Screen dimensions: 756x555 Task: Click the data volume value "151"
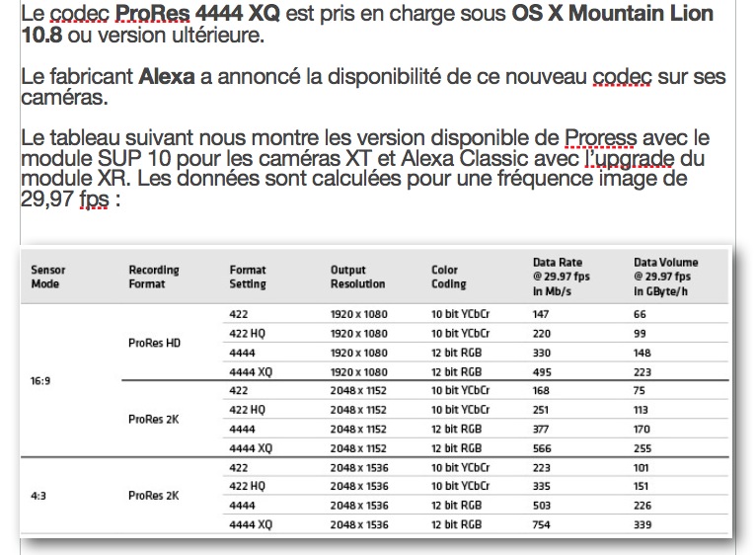coord(642,486)
